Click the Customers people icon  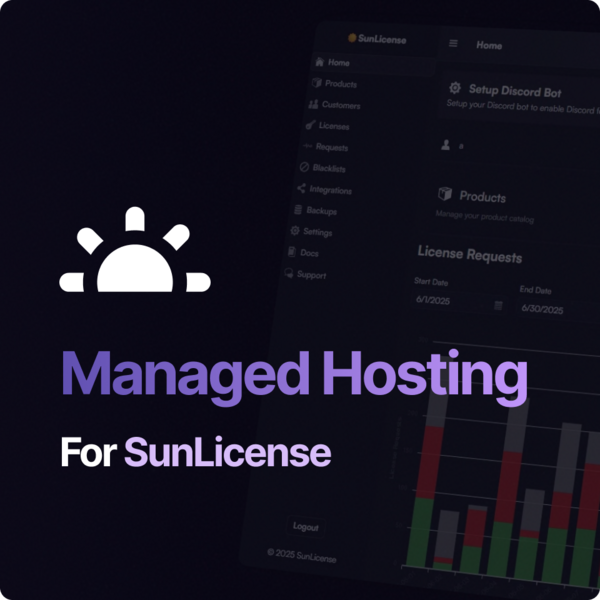coord(313,104)
